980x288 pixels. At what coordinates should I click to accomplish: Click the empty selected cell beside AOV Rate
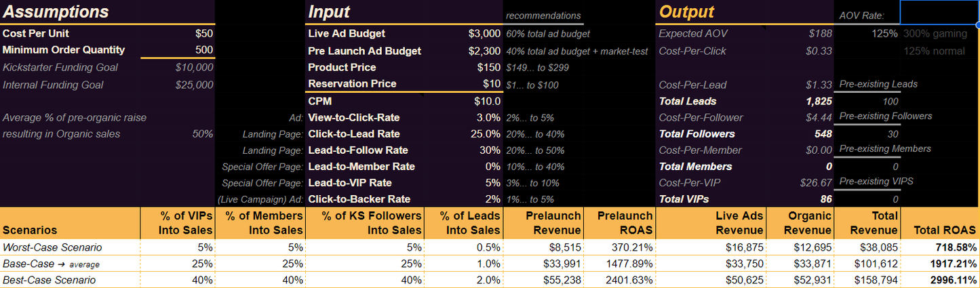pyautogui.click(x=939, y=12)
